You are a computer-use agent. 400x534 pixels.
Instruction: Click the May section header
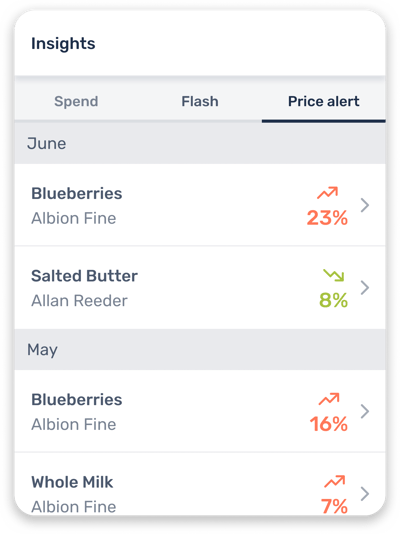click(200, 349)
